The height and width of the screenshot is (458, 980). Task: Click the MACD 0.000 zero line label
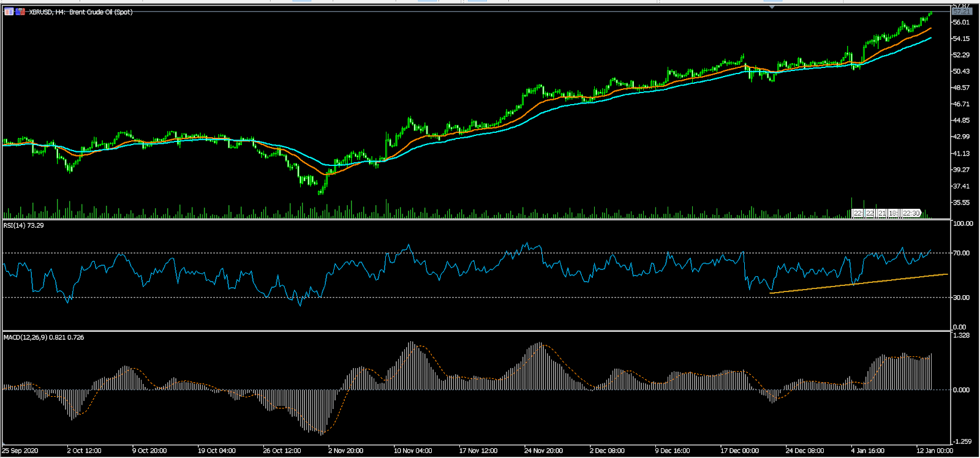[x=961, y=389]
